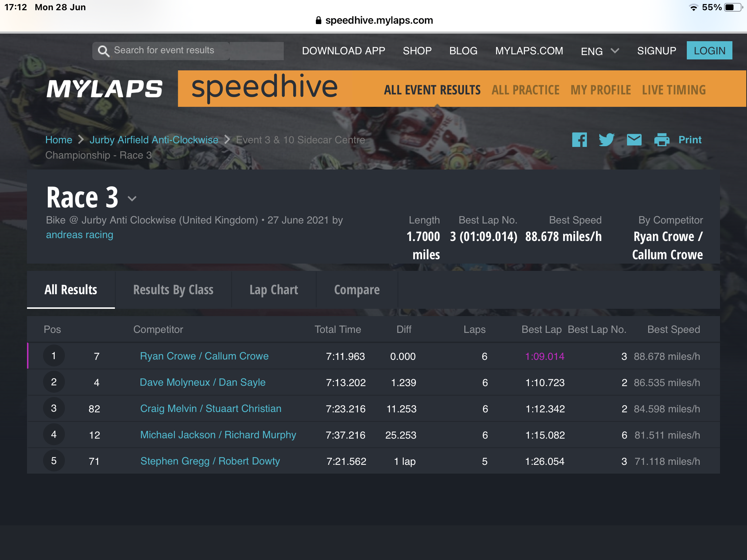Screen dimensions: 747x560
Task: Click the Laps column header
Action: (475, 330)
